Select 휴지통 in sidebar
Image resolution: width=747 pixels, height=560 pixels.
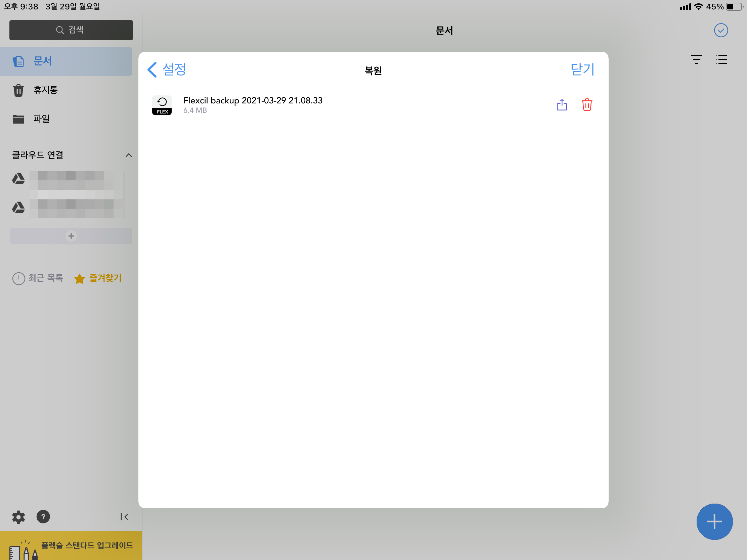45,90
